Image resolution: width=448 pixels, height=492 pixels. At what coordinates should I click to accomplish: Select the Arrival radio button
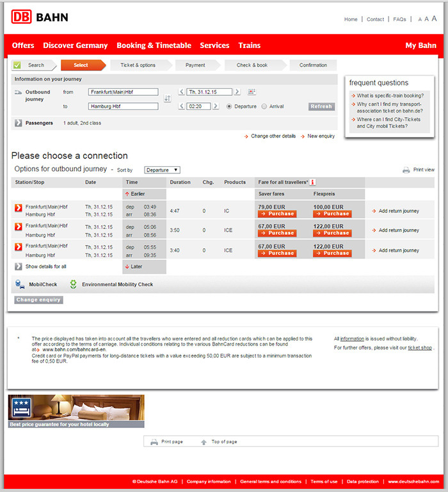[264, 106]
